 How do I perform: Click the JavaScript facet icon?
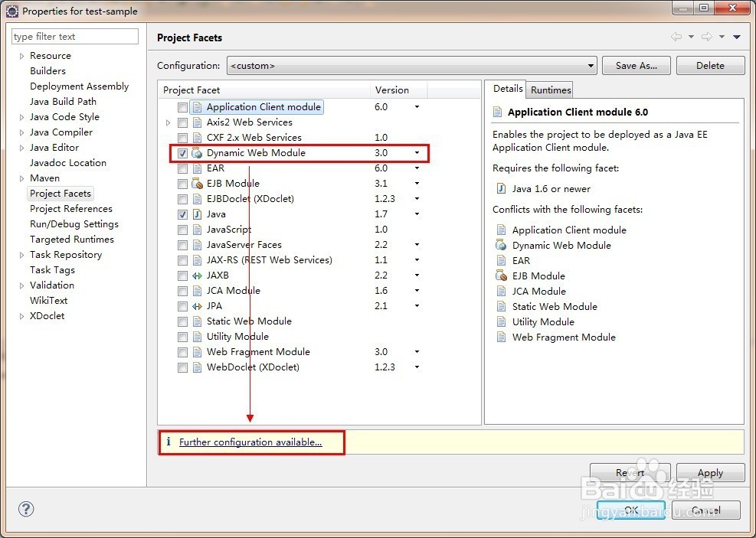coord(197,230)
